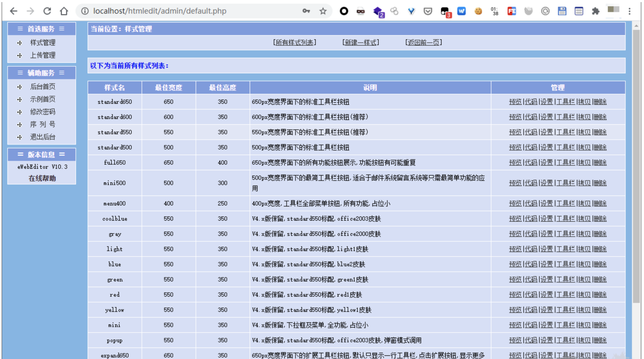Go back with browser back arrow
This screenshot has height=359, width=644.
point(14,11)
